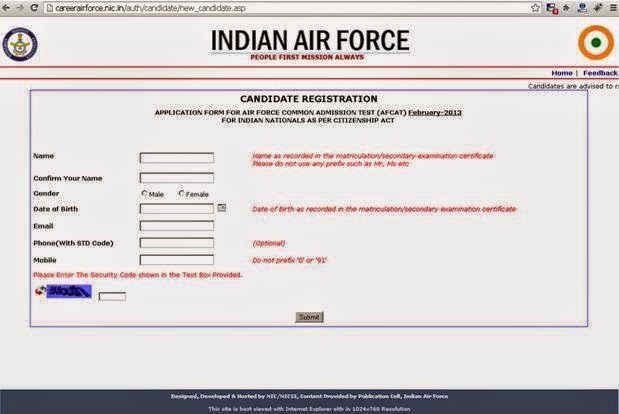
Task: Click the blue robot-face extension icon
Action: click(x=581, y=7)
